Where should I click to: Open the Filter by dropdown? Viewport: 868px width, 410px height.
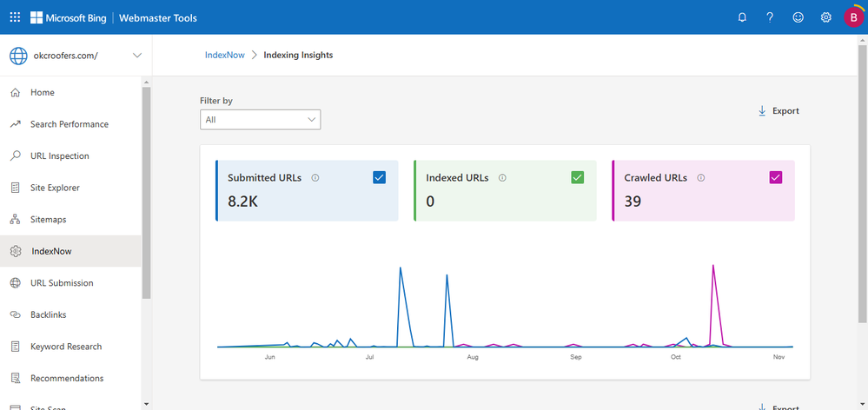(x=260, y=120)
